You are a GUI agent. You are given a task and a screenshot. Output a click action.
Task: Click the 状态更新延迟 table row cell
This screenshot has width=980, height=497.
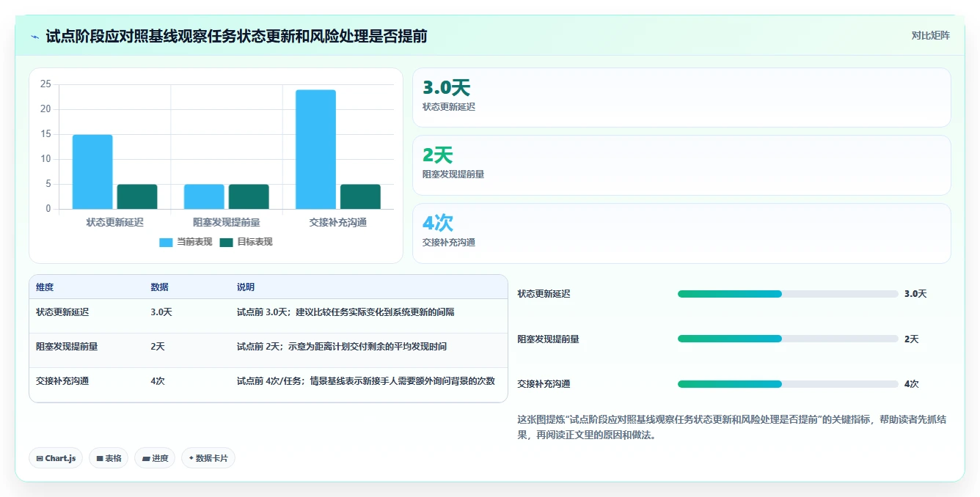click(62, 312)
